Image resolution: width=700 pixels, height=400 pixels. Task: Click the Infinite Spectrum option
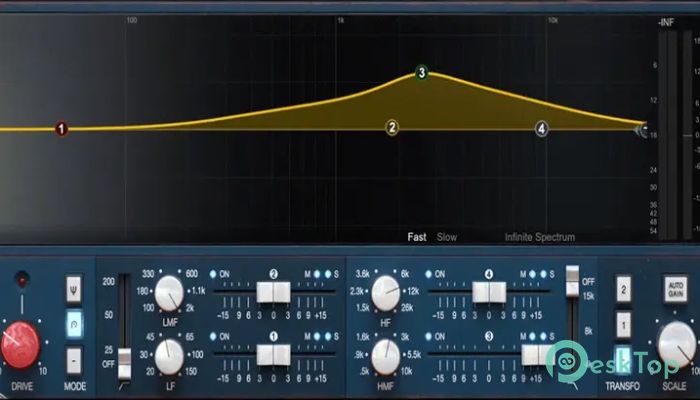coord(539,237)
